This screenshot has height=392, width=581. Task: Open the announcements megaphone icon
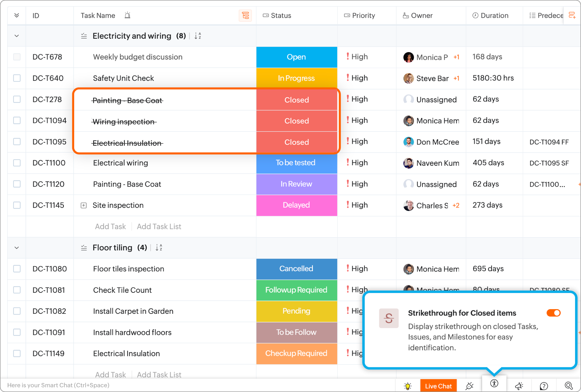(519, 386)
